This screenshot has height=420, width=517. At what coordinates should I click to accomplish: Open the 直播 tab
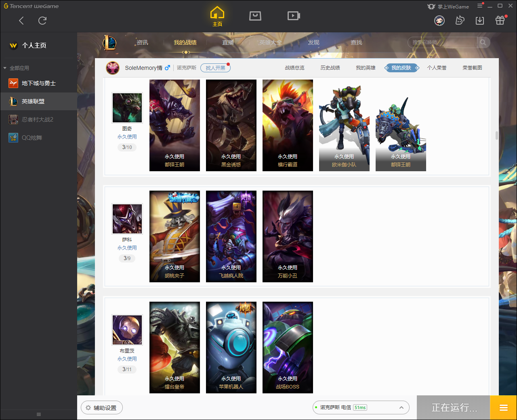click(228, 42)
